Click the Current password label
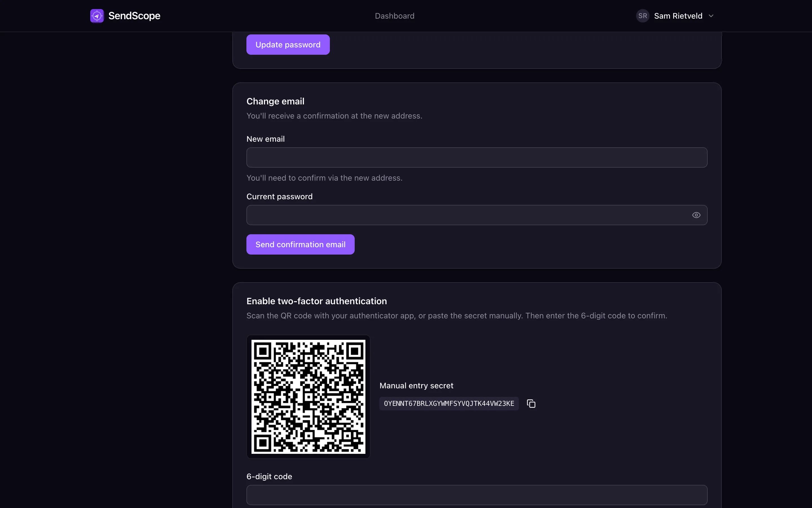The width and height of the screenshot is (812, 508). coord(279,196)
